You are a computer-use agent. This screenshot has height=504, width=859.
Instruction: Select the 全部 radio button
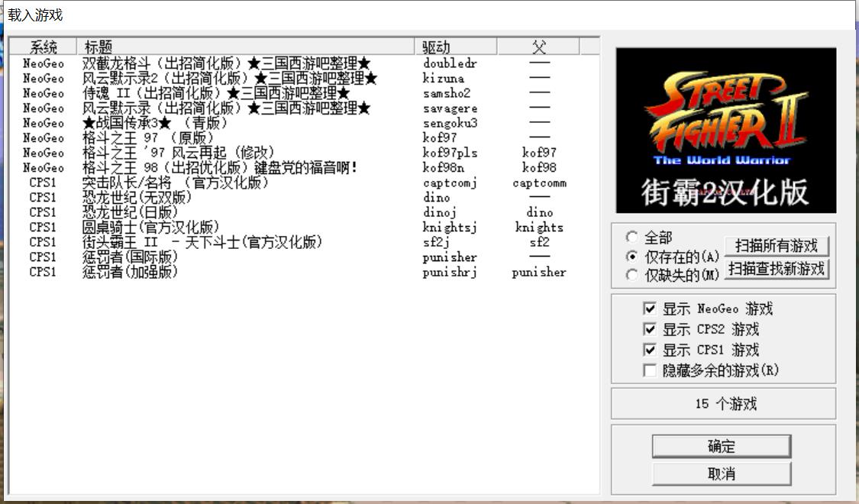click(x=631, y=237)
